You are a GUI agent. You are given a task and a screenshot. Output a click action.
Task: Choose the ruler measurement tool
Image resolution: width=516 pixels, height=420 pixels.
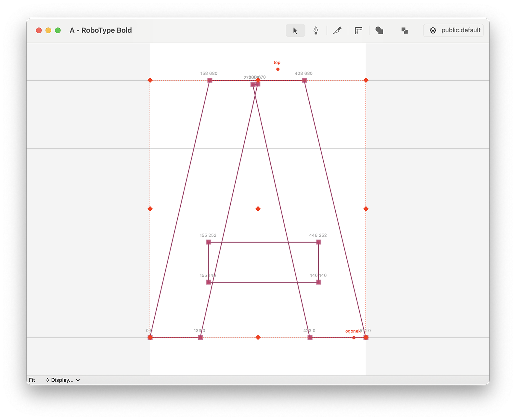358,31
